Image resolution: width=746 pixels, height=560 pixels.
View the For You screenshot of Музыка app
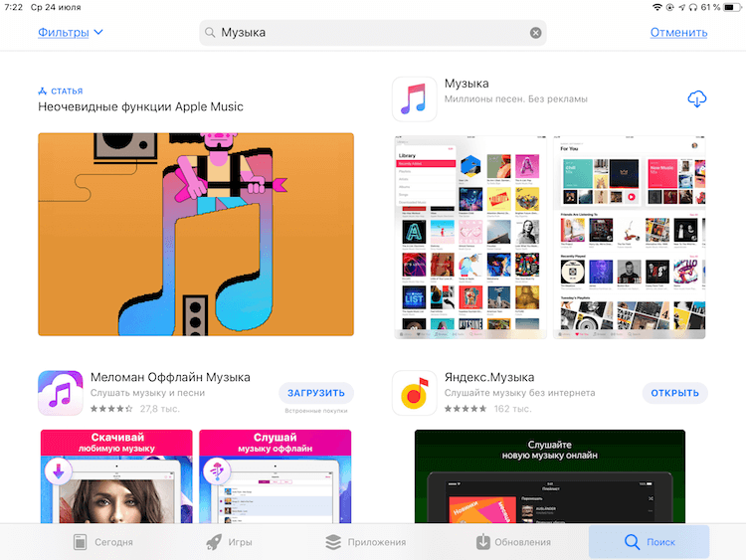(630, 237)
